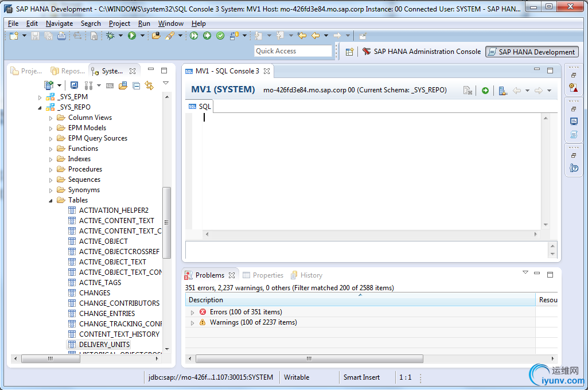Click the red-badged icon in right trim bar

574,87
